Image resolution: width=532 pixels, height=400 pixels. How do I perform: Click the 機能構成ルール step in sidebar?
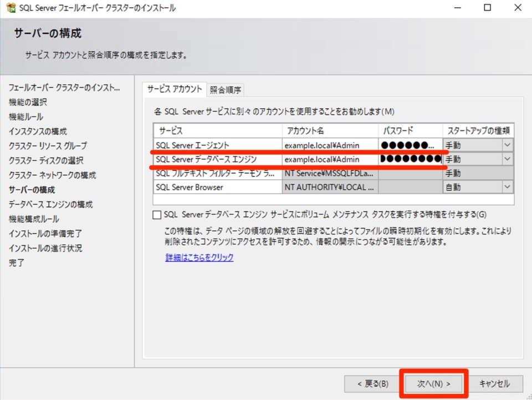(34, 219)
